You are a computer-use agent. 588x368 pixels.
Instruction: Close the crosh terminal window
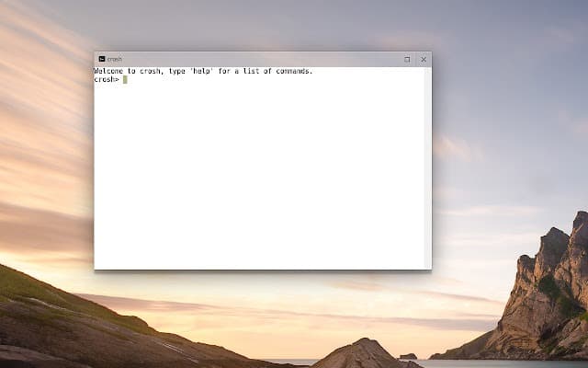[424, 59]
